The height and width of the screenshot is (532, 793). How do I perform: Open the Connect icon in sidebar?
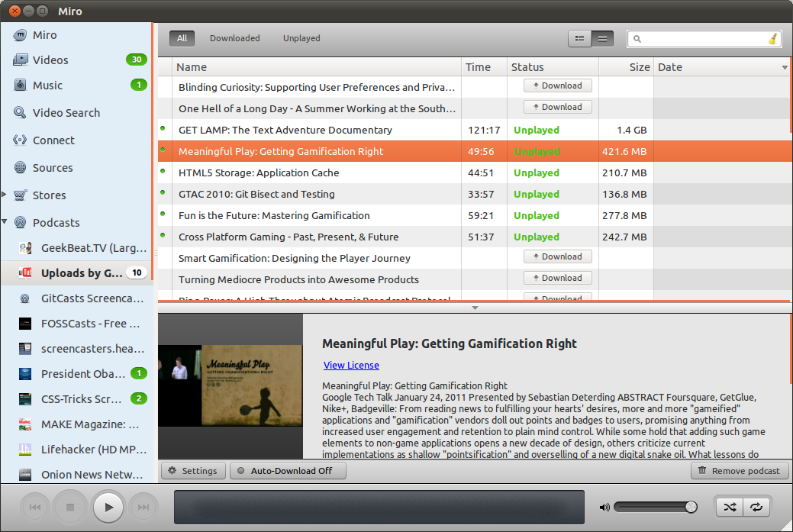20,140
